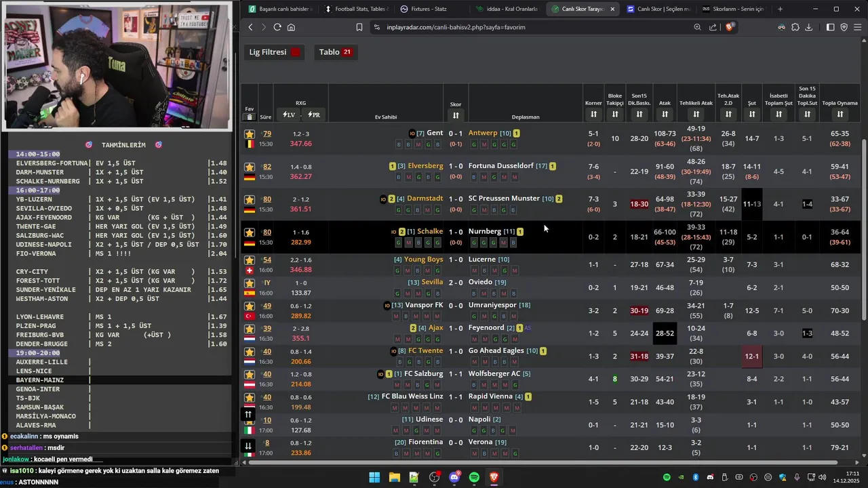Open Darmstadt team name
Screen dimensions: 868x488
click(x=425, y=199)
